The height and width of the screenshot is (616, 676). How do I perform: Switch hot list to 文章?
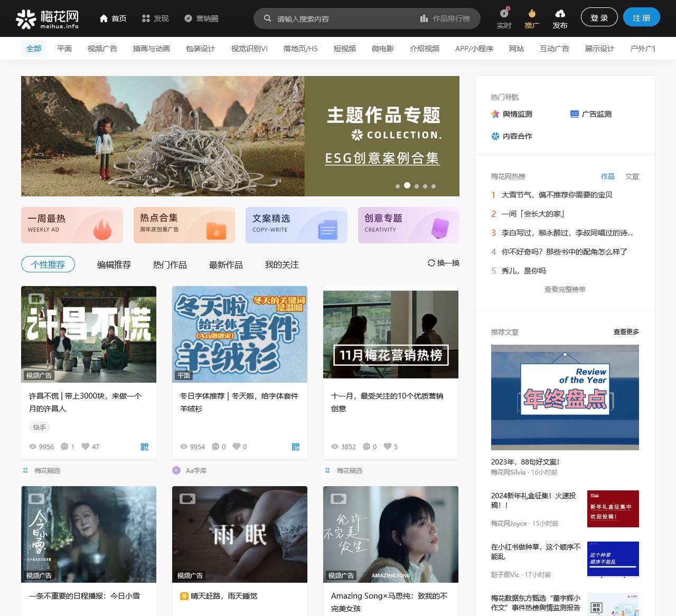tap(632, 176)
